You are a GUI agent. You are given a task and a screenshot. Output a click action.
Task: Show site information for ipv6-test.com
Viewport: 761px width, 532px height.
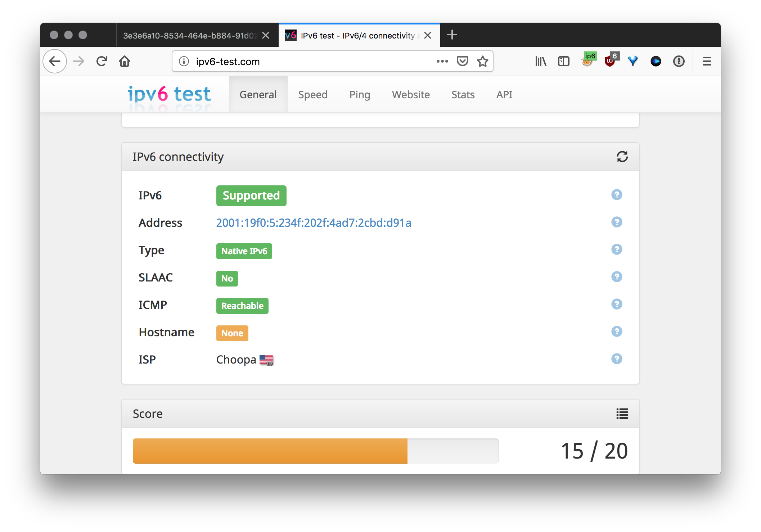pyautogui.click(x=184, y=62)
